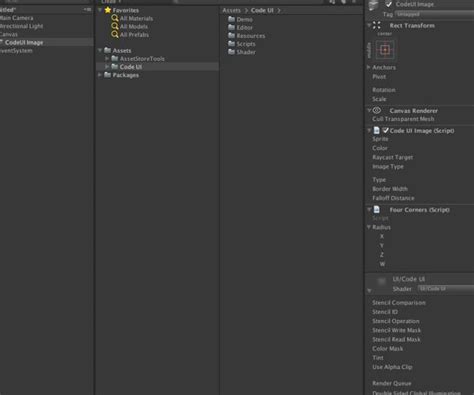The image size is (474, 395).
Task: Open the anchor presets box
Action: click(x=385, y=50)
